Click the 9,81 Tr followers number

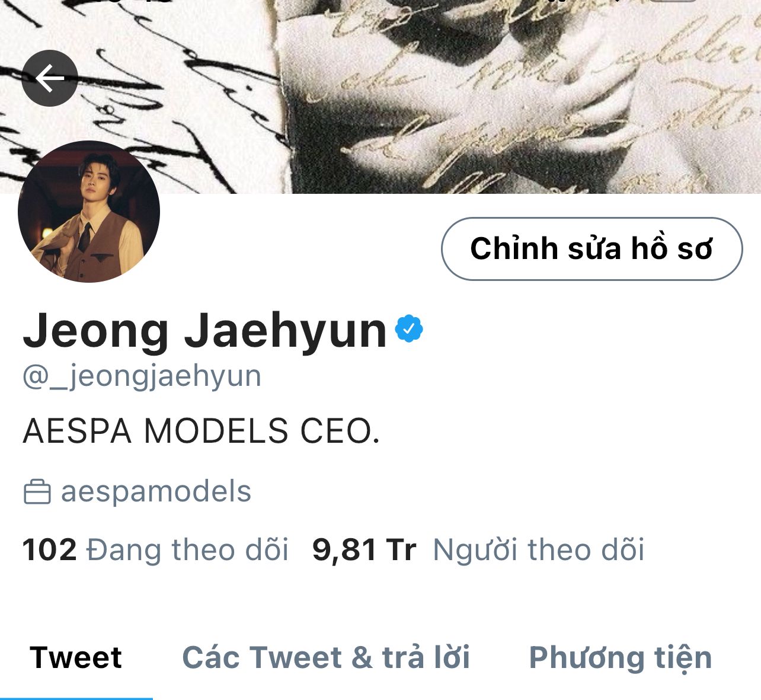[x=364, y=549]
